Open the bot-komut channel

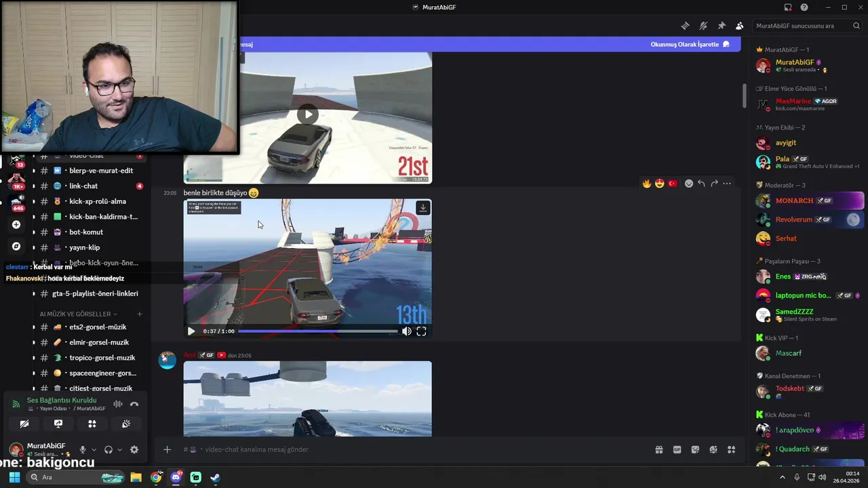(87, 232)
